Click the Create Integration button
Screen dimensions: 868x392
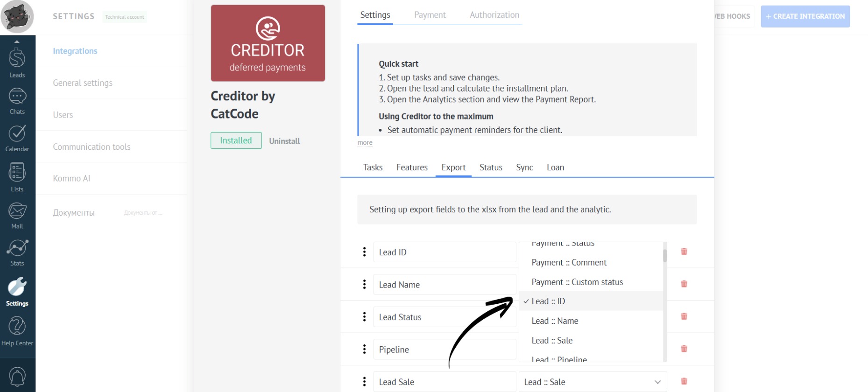click(x=805, y=16)
